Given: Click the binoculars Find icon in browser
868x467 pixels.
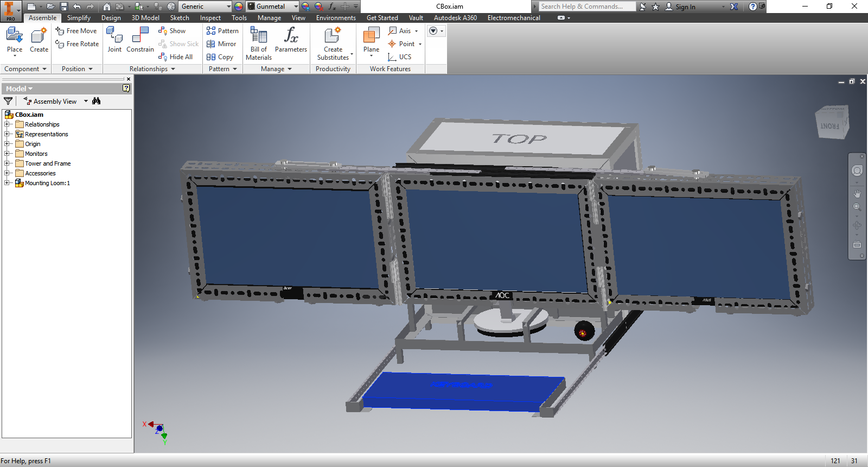Looking at the screenshot, I should click(x=97, y=101).
